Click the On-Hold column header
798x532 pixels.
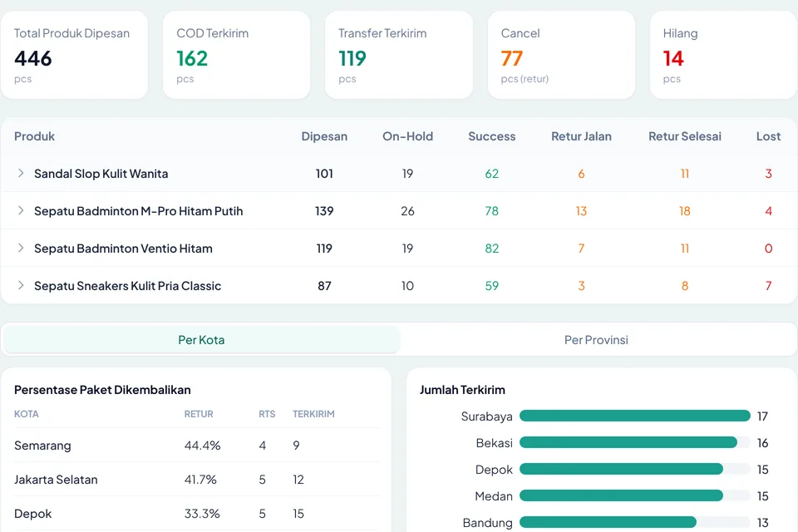pos(407,136)
